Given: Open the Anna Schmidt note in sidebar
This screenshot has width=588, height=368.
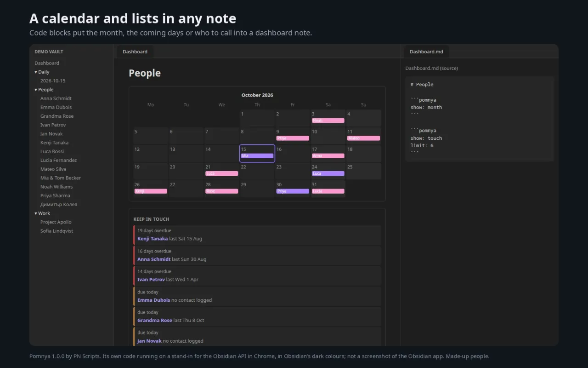Looking at the screenshot, I should point(56,98).
